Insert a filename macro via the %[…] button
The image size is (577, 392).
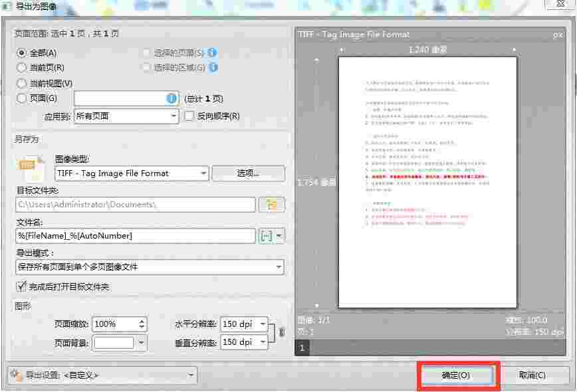coord(265,237)
